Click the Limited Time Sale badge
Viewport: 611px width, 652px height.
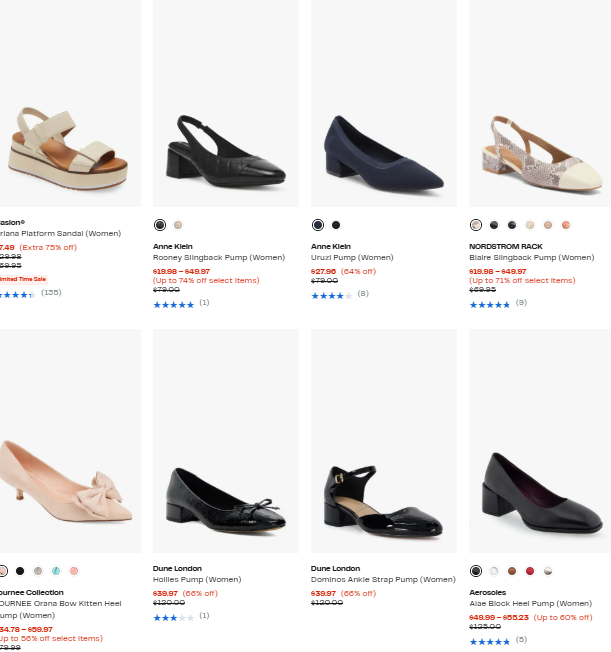22,279
